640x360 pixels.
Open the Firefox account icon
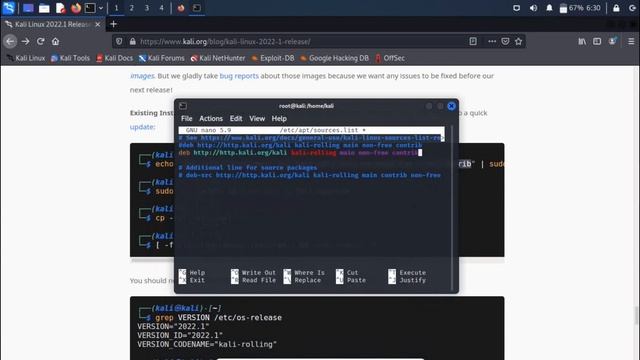(x=612, y=41)
